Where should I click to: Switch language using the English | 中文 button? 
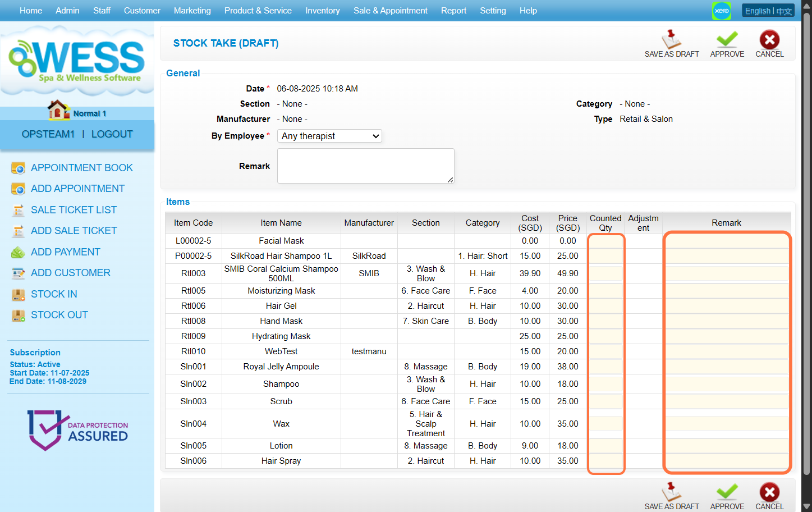click(768, 11)
